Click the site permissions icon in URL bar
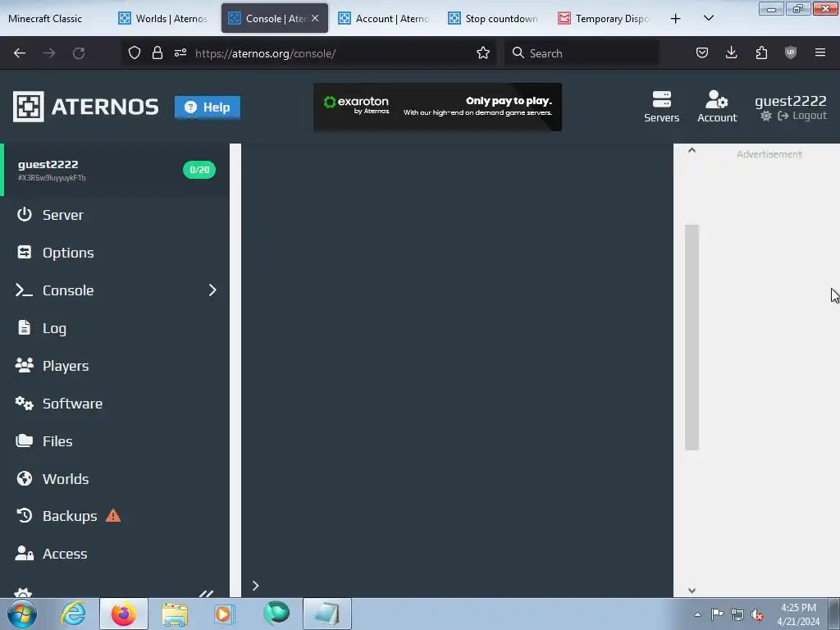Viewport: 840px width, 630px height. click(180, 52)
